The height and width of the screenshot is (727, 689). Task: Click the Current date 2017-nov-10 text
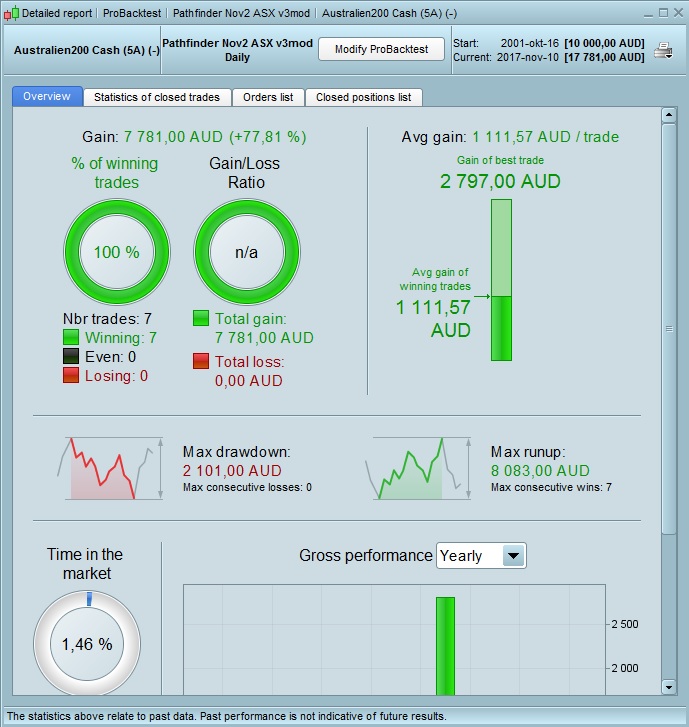pyautogui.click(x=528, y=57)
